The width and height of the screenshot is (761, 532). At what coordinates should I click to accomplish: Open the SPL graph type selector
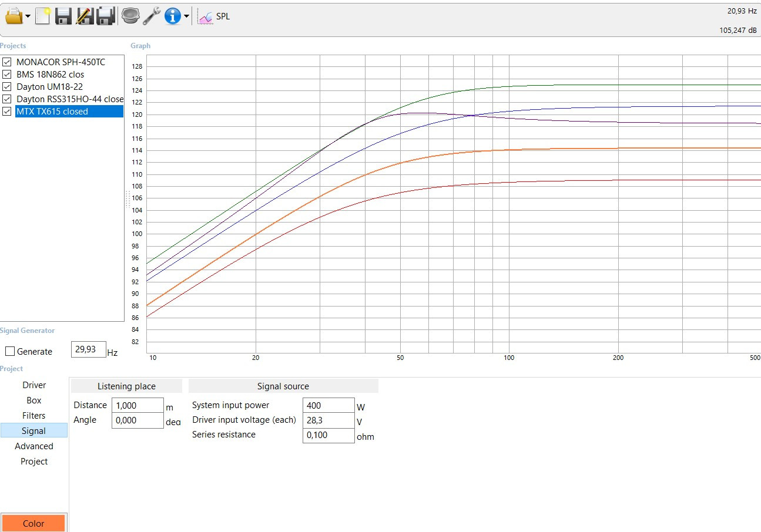click(214, 16)
